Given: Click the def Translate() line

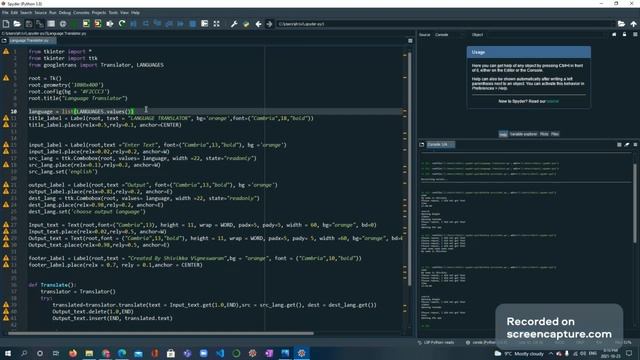Looking at the screenshot, I should pyautogui.click(x=52, y=285).
